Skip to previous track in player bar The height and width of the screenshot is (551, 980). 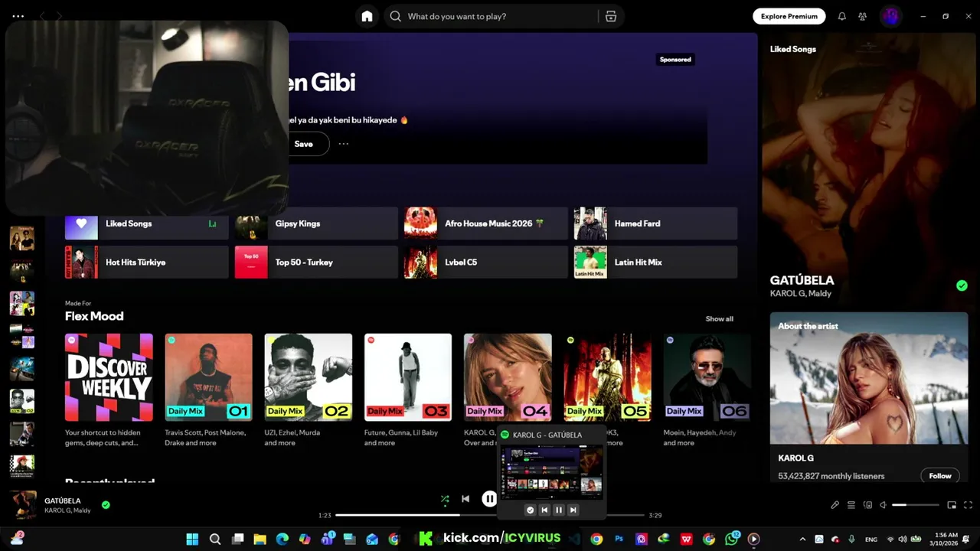tap(465, 499)
